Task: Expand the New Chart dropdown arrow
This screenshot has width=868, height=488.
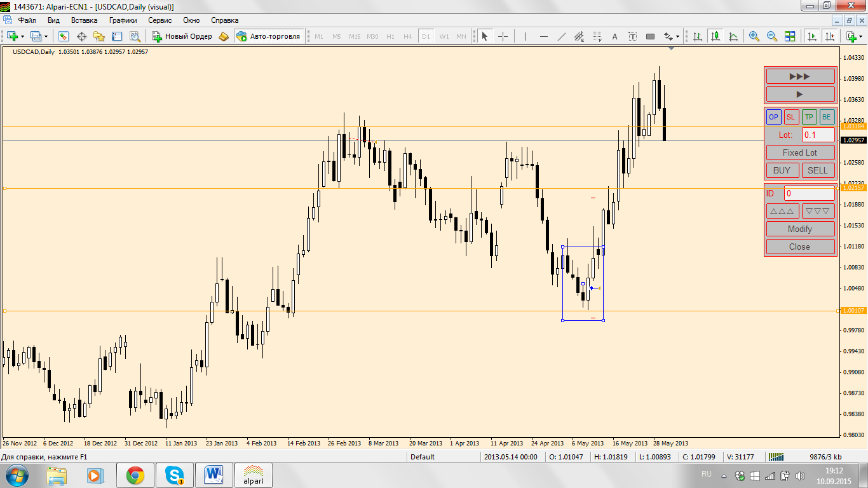Action: 22,36
